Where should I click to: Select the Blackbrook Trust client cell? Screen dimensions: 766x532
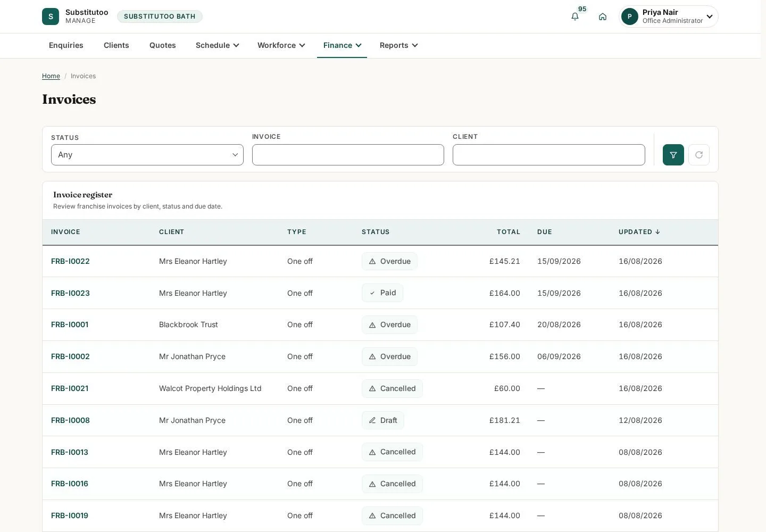[188, 325]
